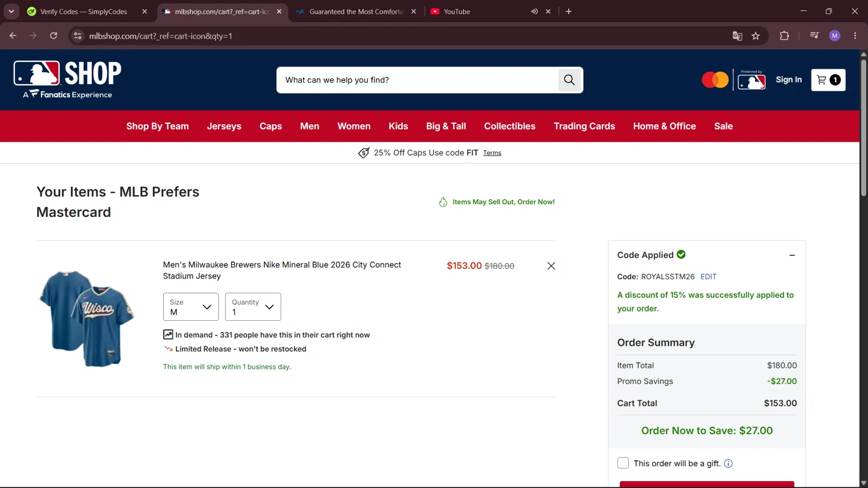Image resolution: width=868 pixels, height=488 pixels.
Task: Switch to the Guaranteed the Most Comfortable tab
Action: pos(356,12)
